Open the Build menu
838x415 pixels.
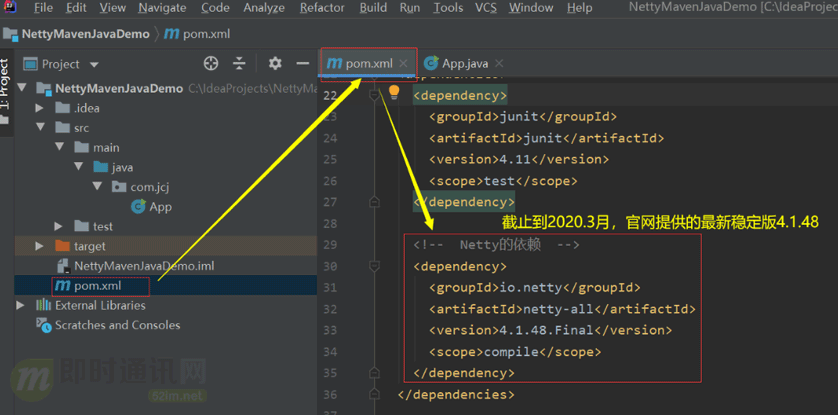[x=373, y=8]
